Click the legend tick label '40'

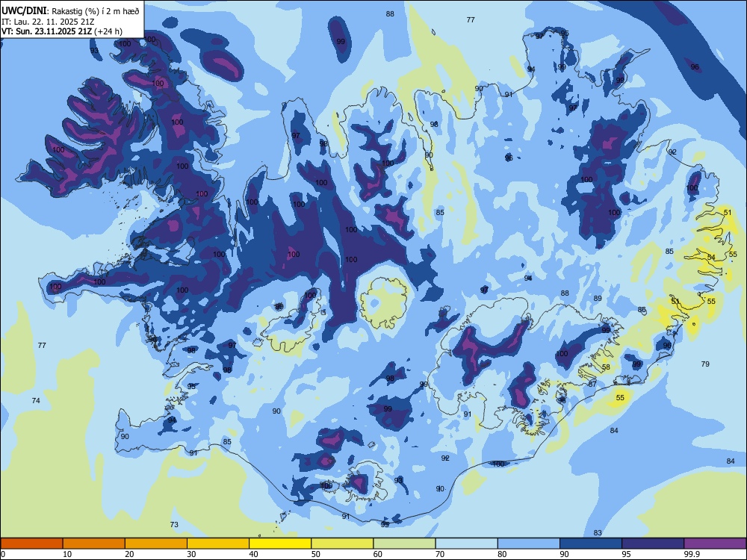click(x=253, y=554)
